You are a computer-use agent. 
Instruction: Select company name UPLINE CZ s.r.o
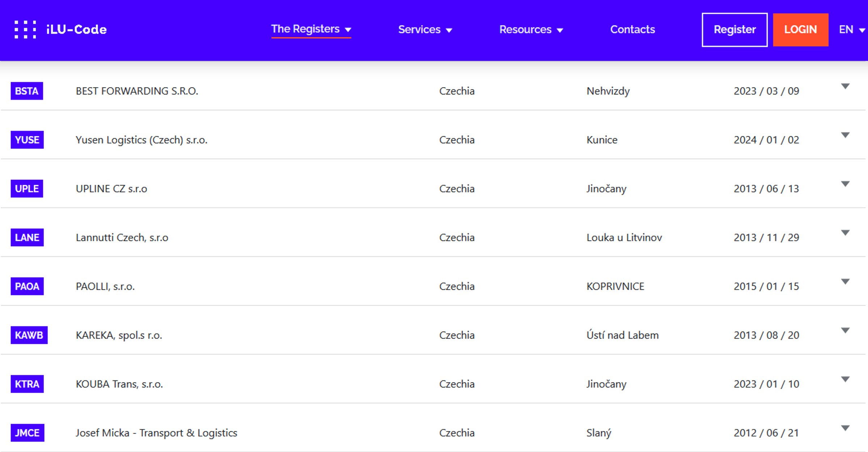(111, 189)
